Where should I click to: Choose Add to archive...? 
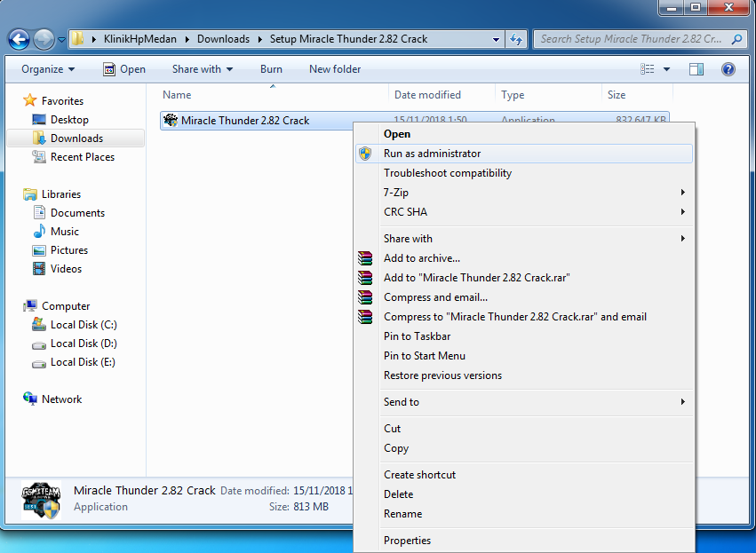[524, 258]
